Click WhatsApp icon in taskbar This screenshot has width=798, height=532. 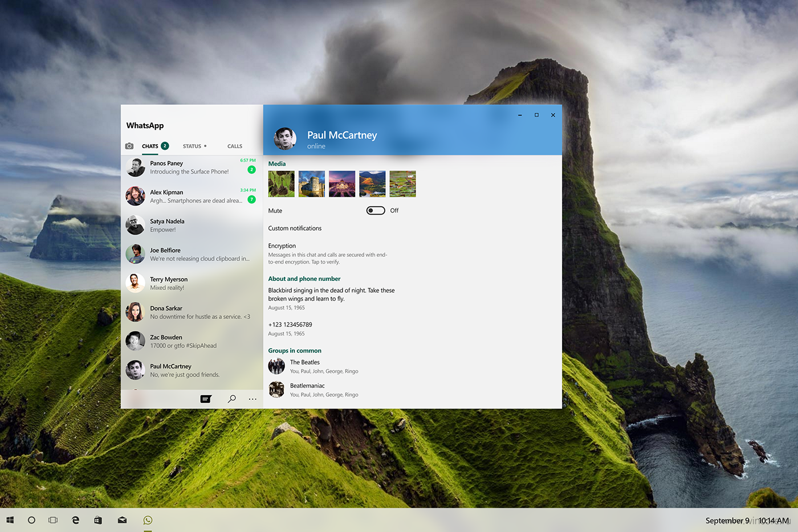pos(148,520)
